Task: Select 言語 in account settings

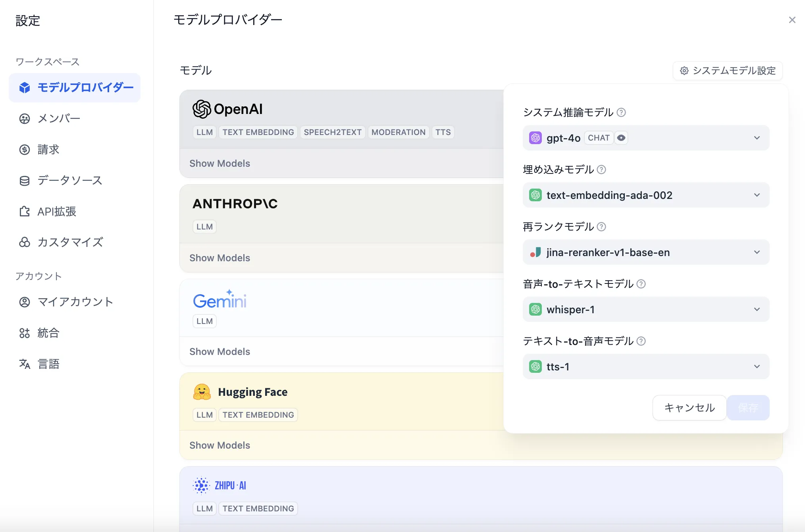Action: tap(48, 364)
